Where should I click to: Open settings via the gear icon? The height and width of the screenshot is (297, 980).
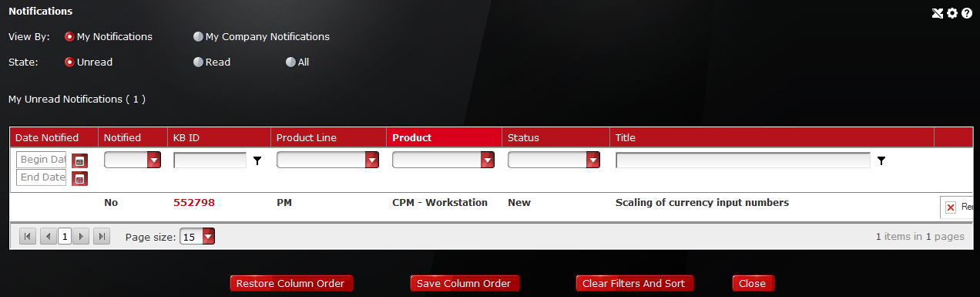click(952, 13)
